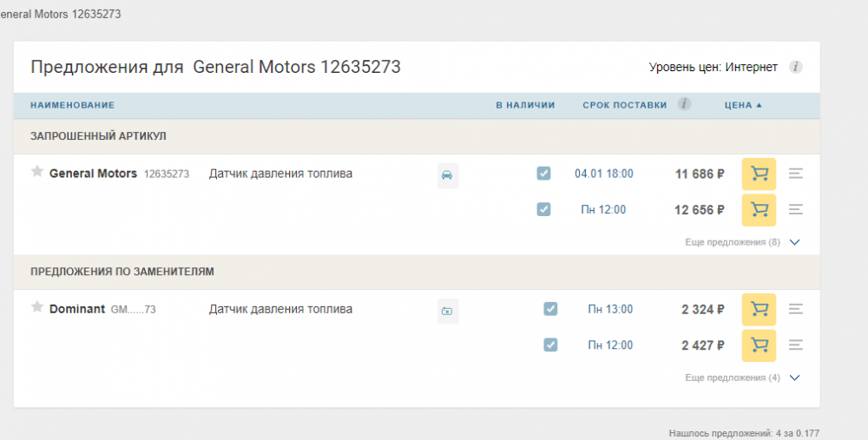The image size is (868, 440).
Task: Add the 12 656 ₽ offer to cart
Action: [x=759, y=209]
